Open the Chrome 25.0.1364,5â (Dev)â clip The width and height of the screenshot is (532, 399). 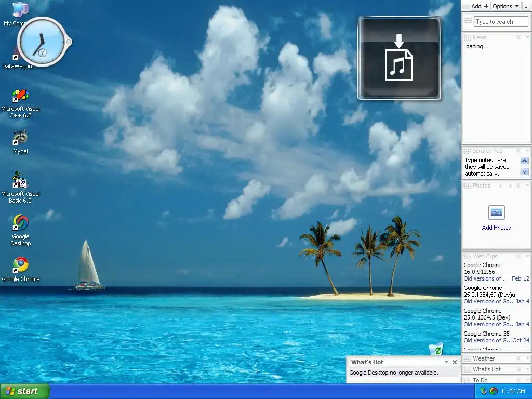(x=489, y=291)
